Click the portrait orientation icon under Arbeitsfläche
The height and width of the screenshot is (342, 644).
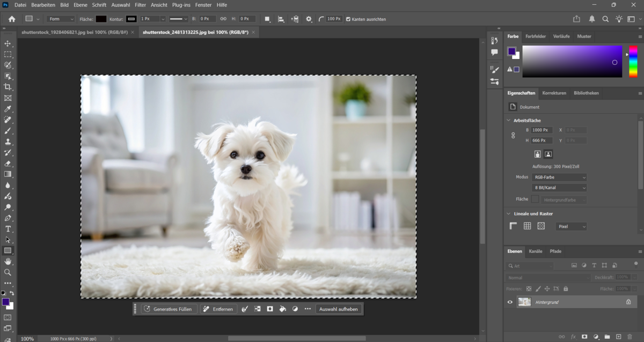[x=537, y=154]
